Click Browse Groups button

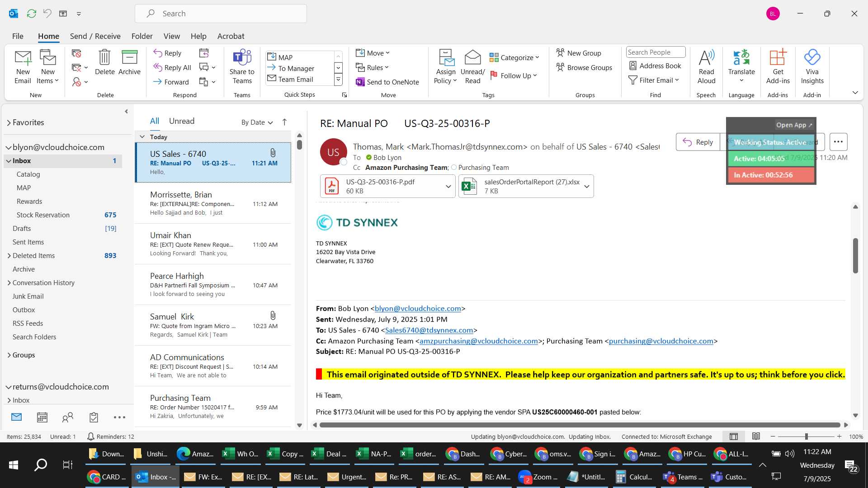[x=584, y=67]
